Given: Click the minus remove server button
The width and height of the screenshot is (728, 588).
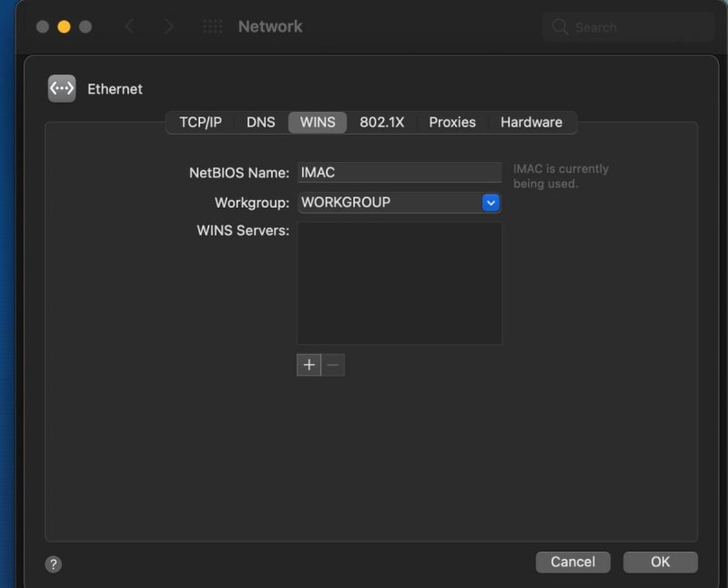Looking at the screenshot, I should click(333, 365).
